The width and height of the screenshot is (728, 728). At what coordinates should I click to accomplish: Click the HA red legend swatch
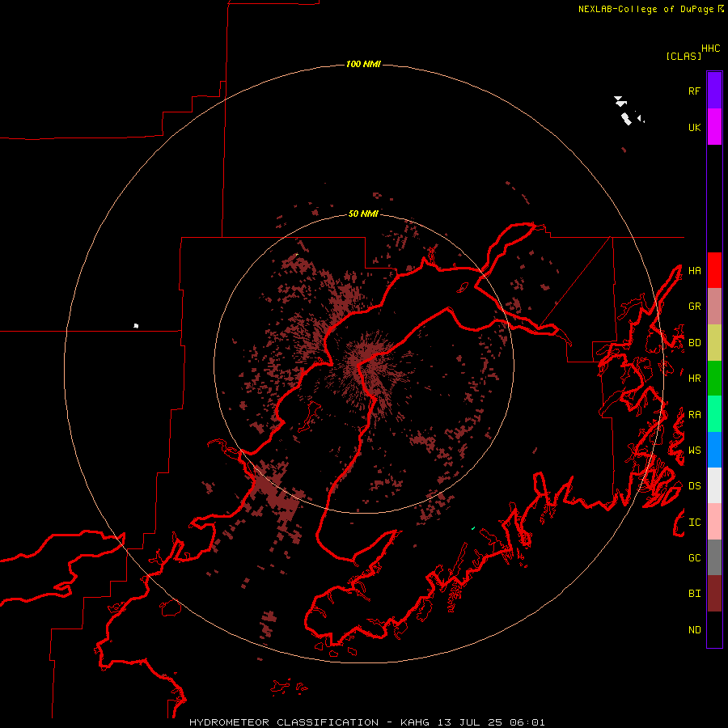[714, 270]
